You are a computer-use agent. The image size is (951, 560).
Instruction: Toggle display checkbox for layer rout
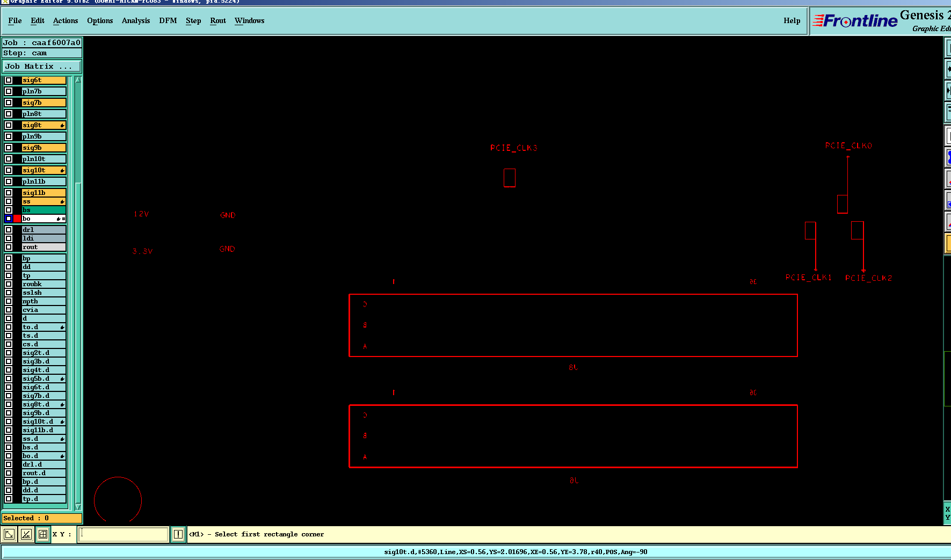pos(9,248)
